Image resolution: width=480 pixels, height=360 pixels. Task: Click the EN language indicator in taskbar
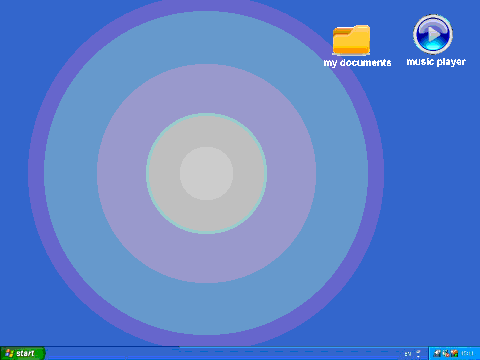[408, 354]
